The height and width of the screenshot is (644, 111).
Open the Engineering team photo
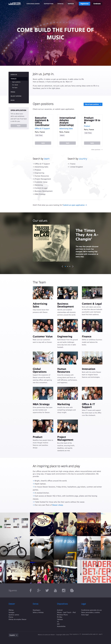coord(68,326)
